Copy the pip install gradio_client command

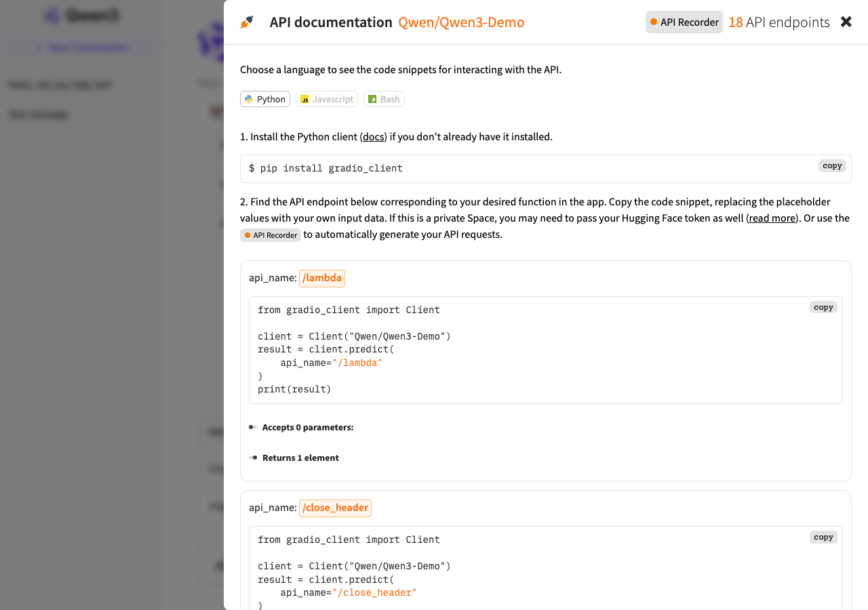(832, 166)
